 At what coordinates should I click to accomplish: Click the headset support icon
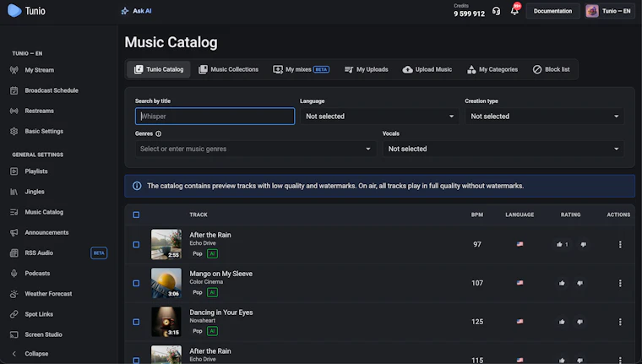click(x=496, y=11)
